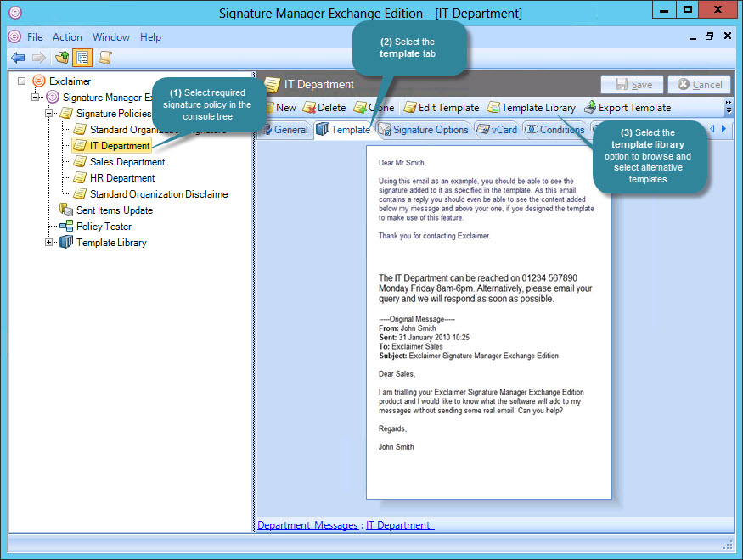The image size is (743, 560).
Task: Click Edit Template in the toolbar
Action: click(442, 108)
